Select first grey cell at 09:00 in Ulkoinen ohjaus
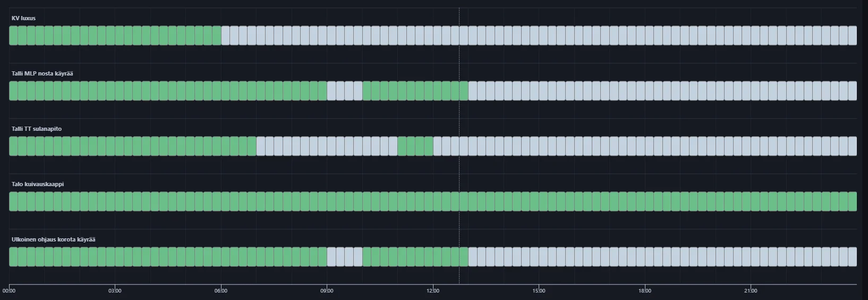Viewport: 868px width, 300px height. click(x=331, y=257)
